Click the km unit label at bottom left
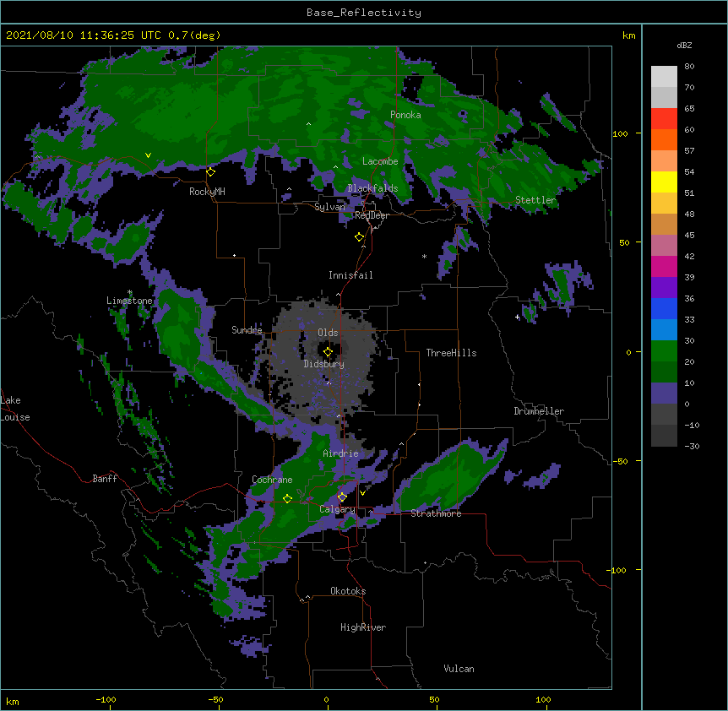Image resolution: width=728 pixels, height=711 pixels. tap(13, 702)
